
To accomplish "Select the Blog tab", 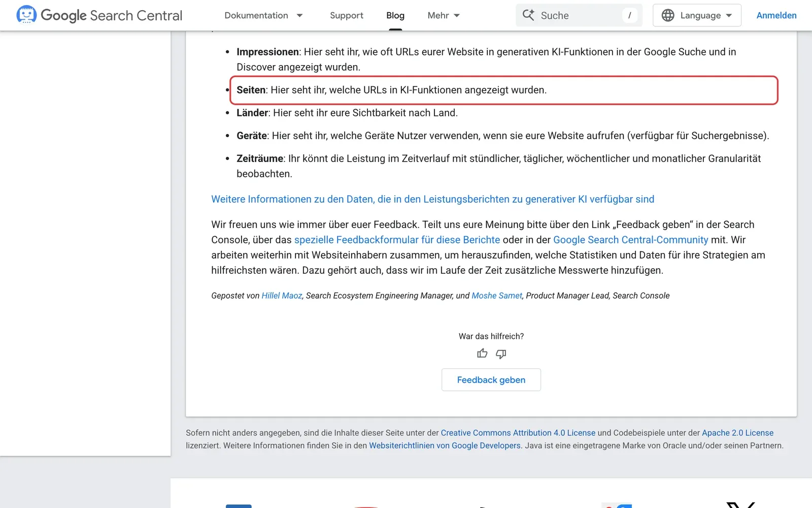I will [x=395, y=15].
